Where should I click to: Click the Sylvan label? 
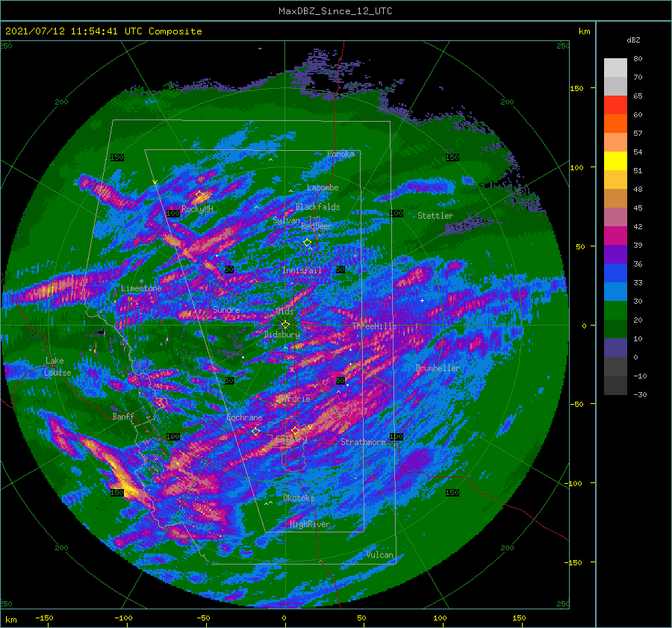click(x=286, y=220)
